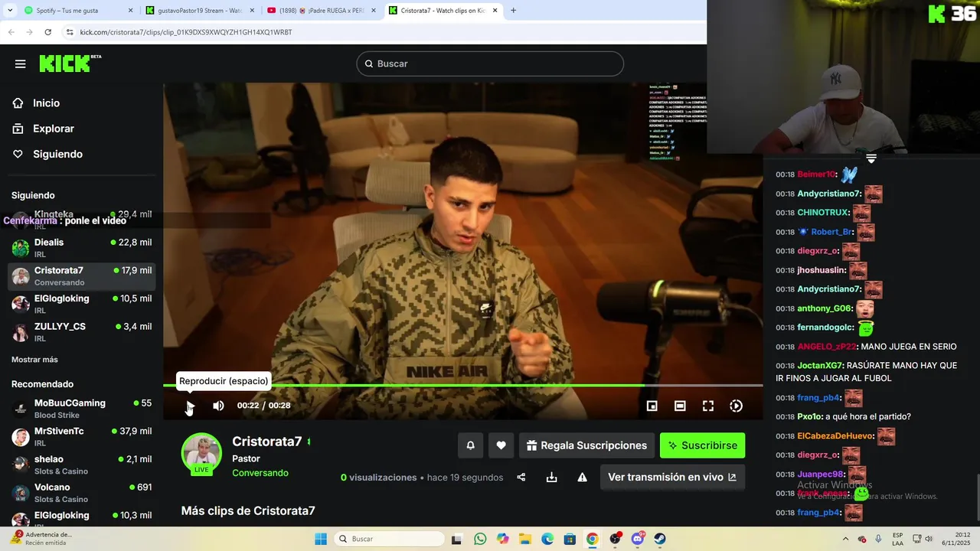Open the shelao Slots & Casino channel
This screenshot has height=551, width=980.
81,465
